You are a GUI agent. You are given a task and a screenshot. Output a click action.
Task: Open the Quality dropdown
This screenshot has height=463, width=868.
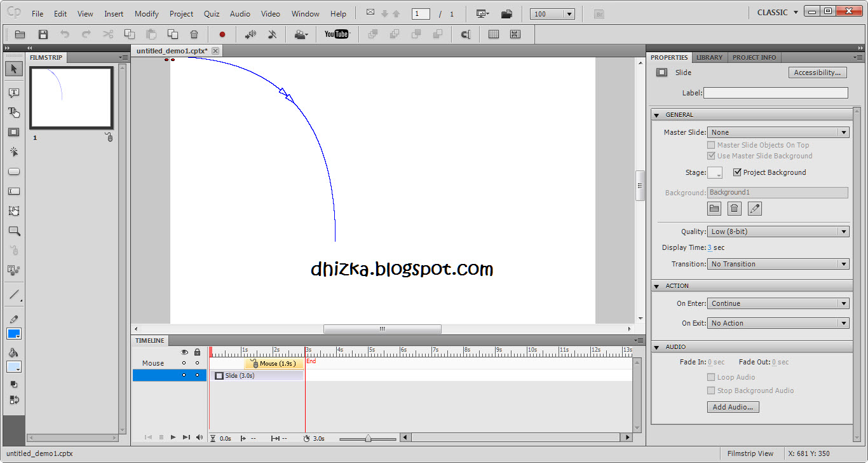coord(778,231)
